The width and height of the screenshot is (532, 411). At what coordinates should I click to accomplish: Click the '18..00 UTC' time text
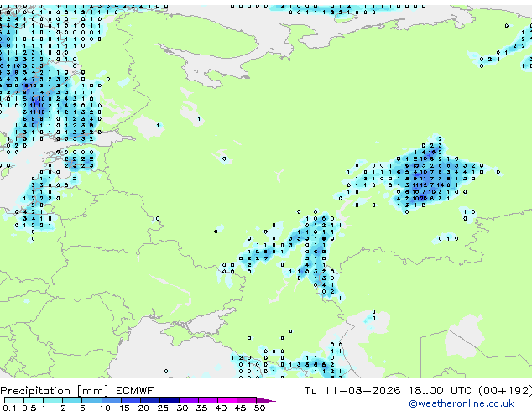(440, 391)
